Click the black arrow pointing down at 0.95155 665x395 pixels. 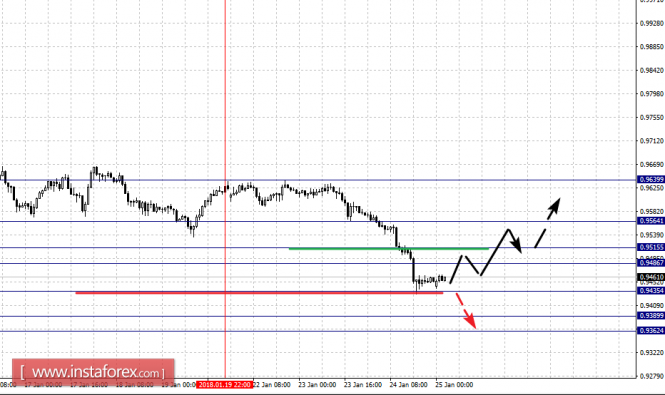point(515,244)
